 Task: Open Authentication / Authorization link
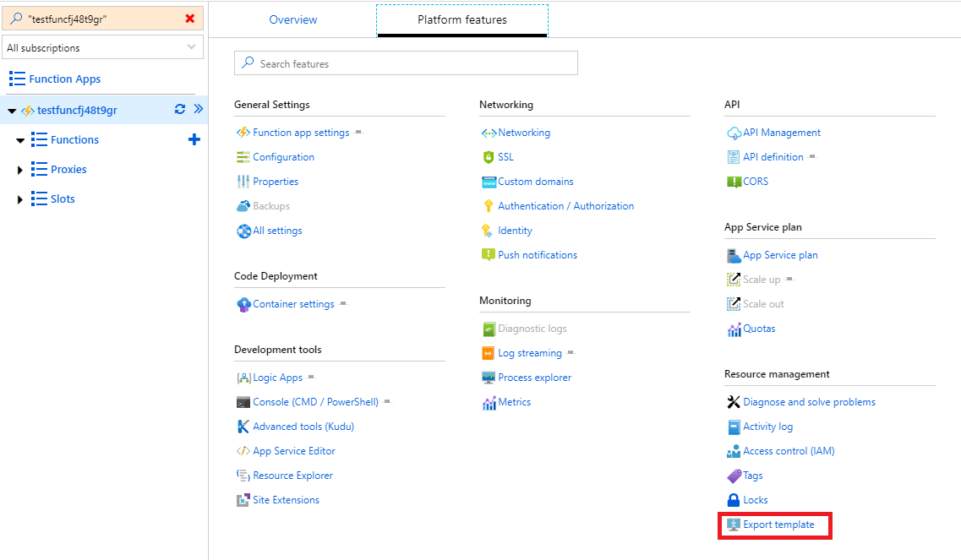point(565,206)
